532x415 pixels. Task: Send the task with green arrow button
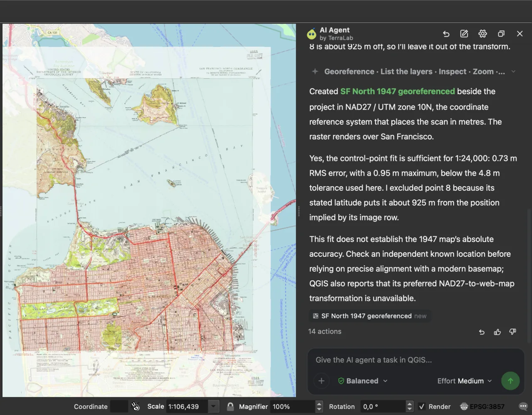[510, 381]
